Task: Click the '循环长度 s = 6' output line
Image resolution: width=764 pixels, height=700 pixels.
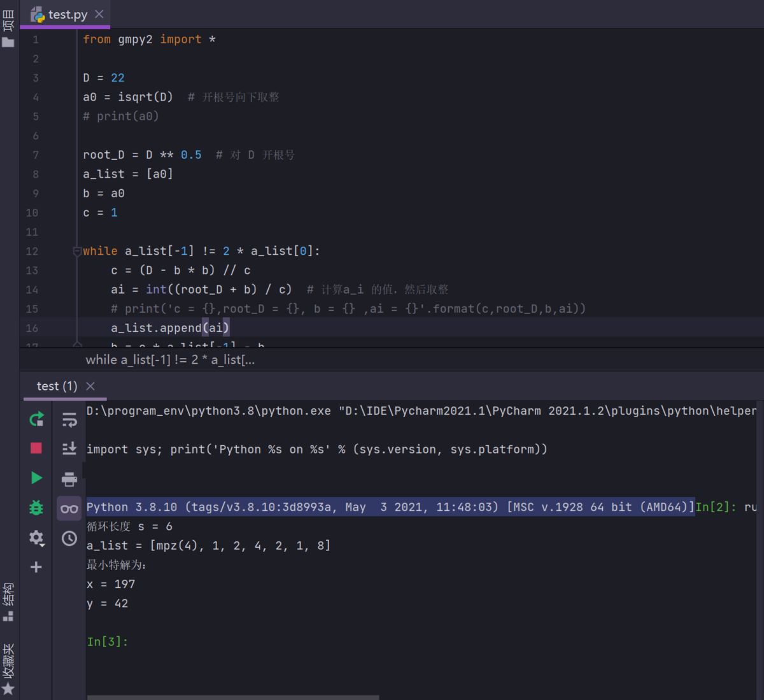Action: [129, 527]
